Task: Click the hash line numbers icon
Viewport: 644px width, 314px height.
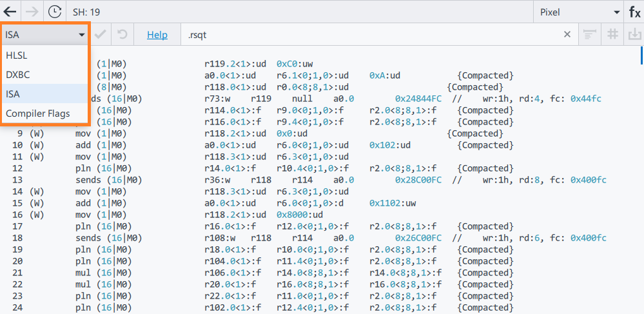Action: 612,35
